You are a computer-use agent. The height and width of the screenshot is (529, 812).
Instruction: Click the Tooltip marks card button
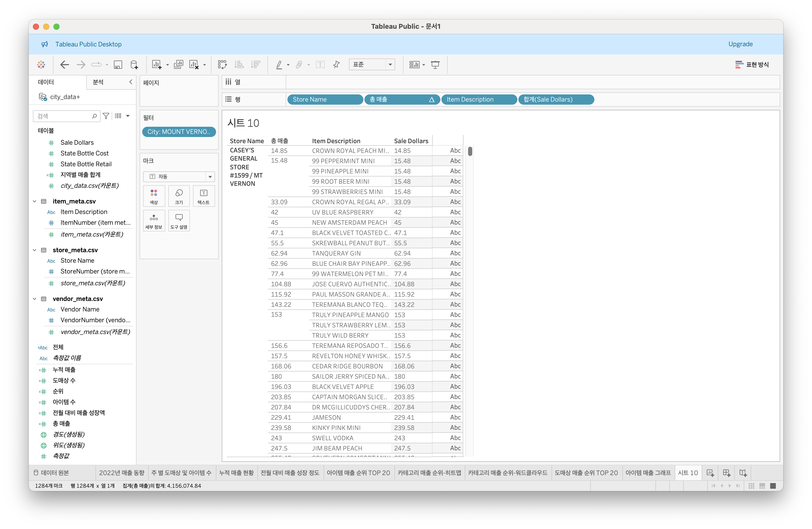pyautogui.click(x=179, y=221)
